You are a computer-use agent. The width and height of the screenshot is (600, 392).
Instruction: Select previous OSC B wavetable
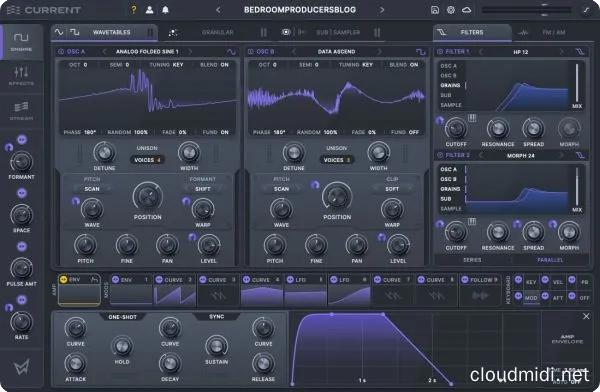click(x=294, y=51)
